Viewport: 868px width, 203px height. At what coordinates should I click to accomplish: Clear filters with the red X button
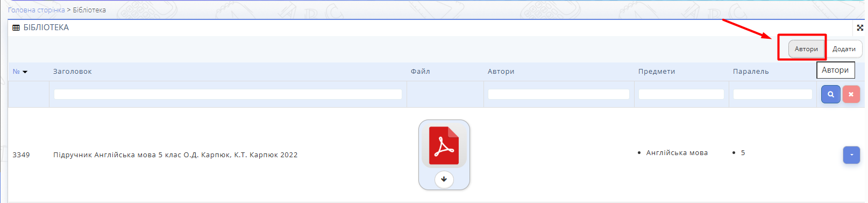coord(851,94)
